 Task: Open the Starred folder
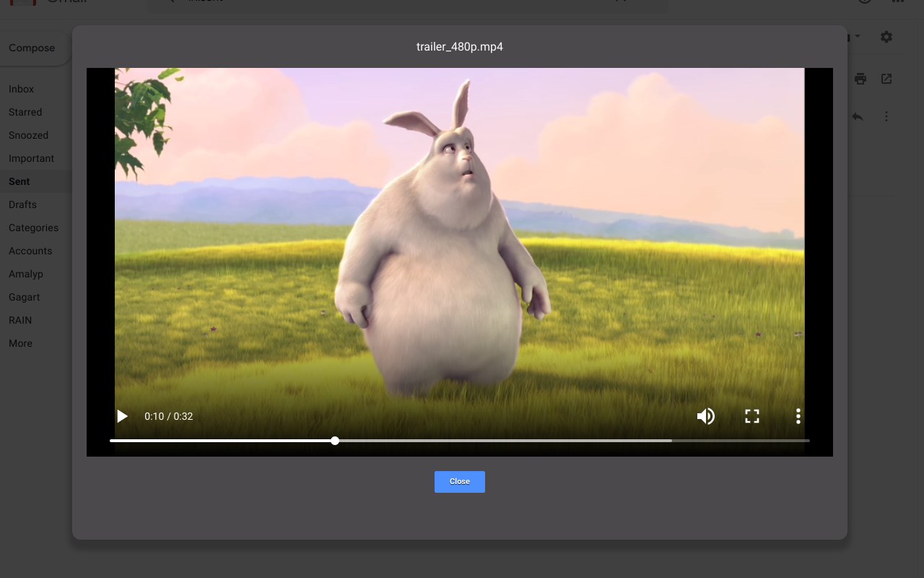click(25, 112)
